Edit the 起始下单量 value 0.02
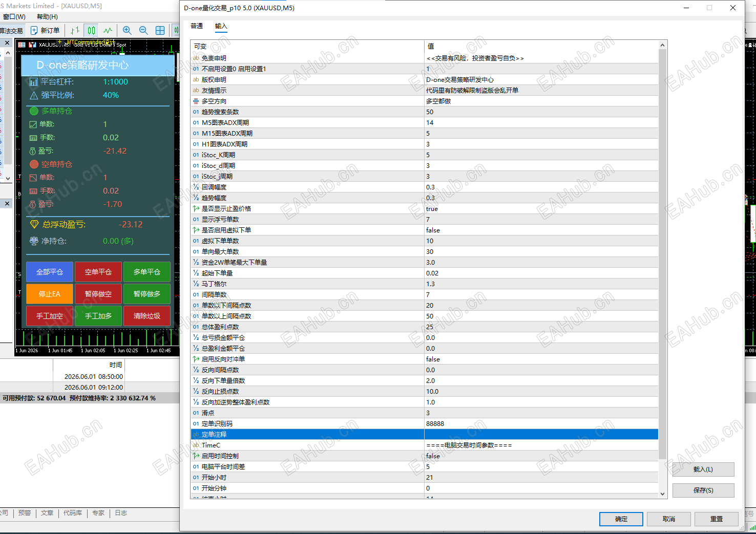Viewport: 756px width, 534px height. coord(541,273)
